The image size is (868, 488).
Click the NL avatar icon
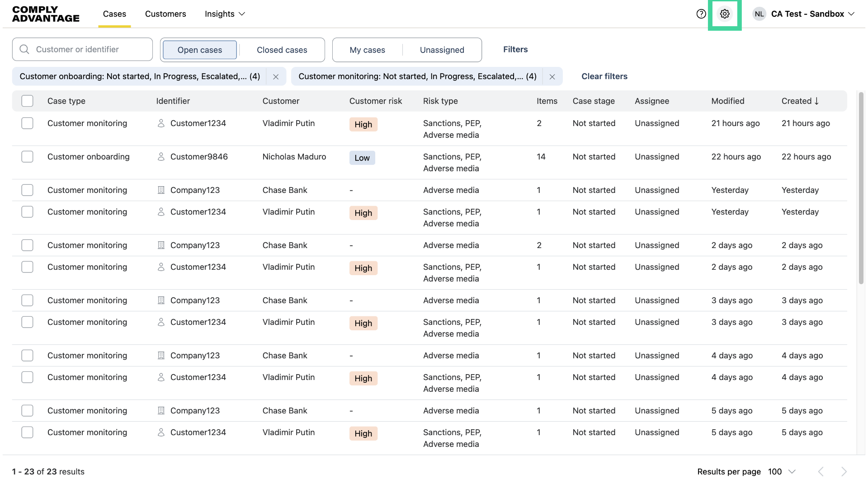tap(759, 14)
